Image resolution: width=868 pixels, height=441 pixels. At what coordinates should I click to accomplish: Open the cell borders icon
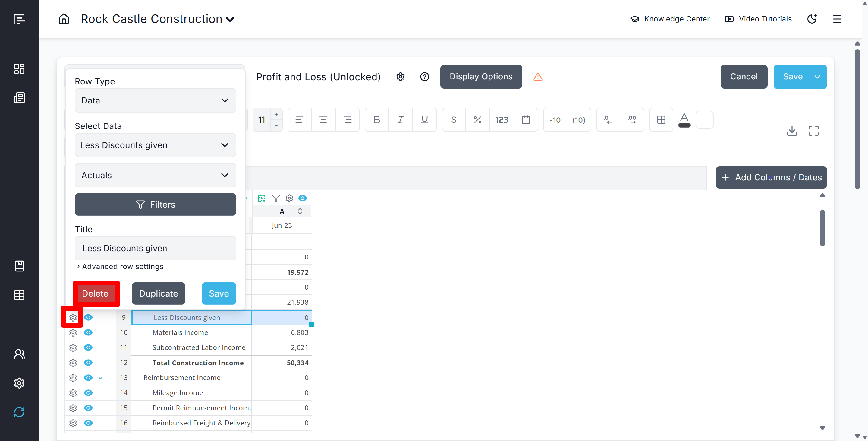[661, 120]
